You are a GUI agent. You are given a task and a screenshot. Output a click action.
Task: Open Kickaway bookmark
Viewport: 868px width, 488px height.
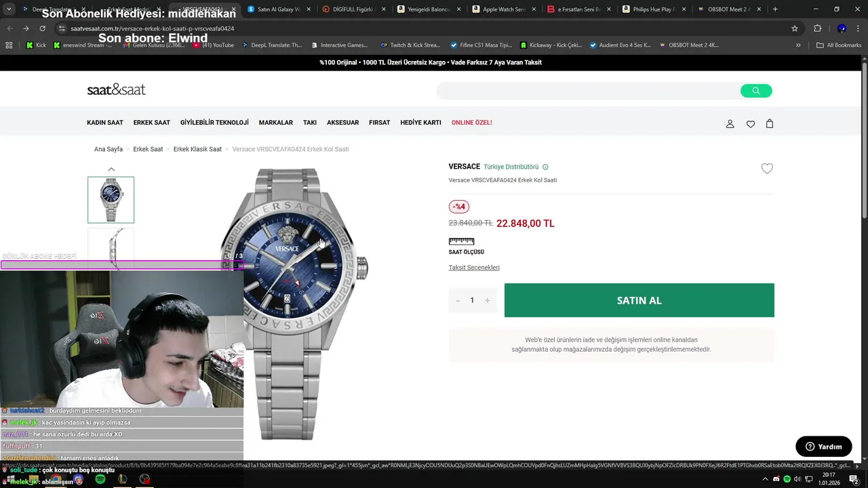coord(551,45)
